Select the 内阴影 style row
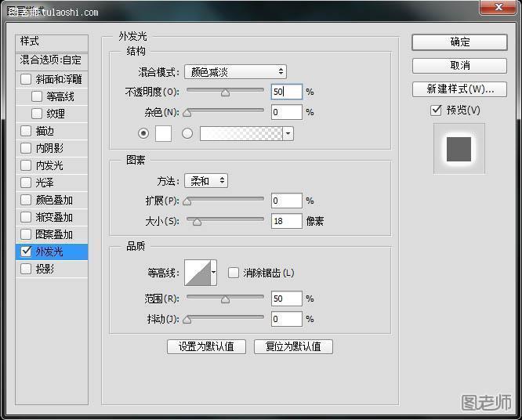The width and height of the screenshot is (522, 420). (52, 148)
